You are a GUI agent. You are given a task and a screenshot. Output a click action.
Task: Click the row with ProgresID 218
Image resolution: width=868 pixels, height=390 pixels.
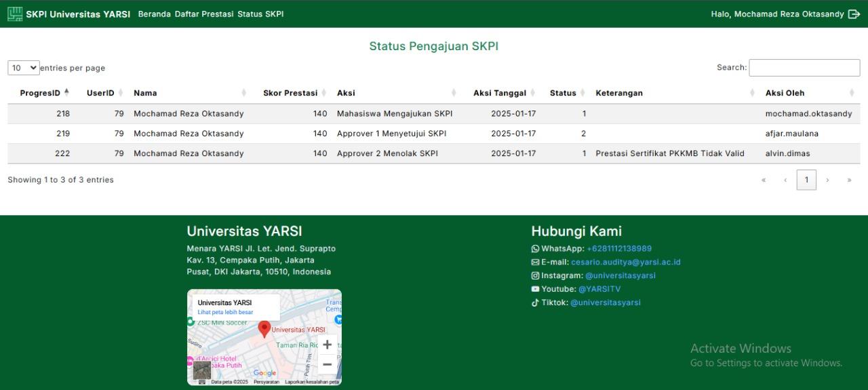[434, 114]
